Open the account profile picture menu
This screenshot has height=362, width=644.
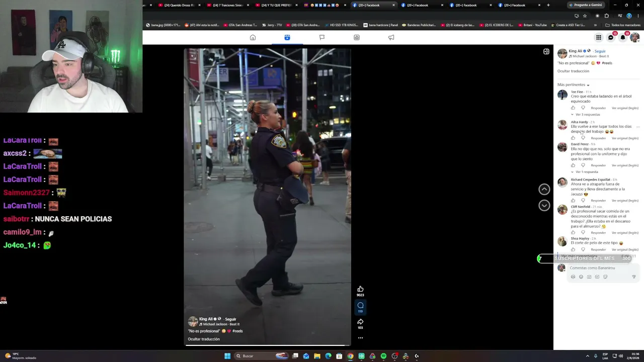(635, 37)
